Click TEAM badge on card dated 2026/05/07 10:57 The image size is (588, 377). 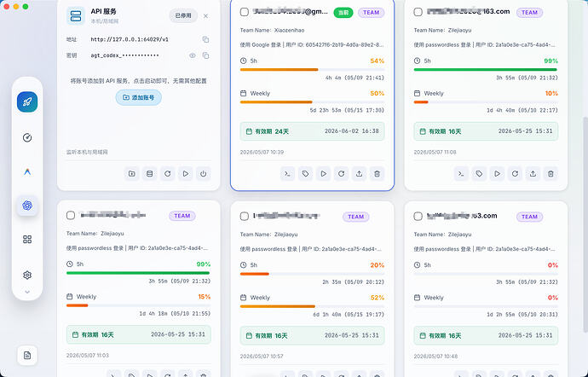tap(355, 217)
